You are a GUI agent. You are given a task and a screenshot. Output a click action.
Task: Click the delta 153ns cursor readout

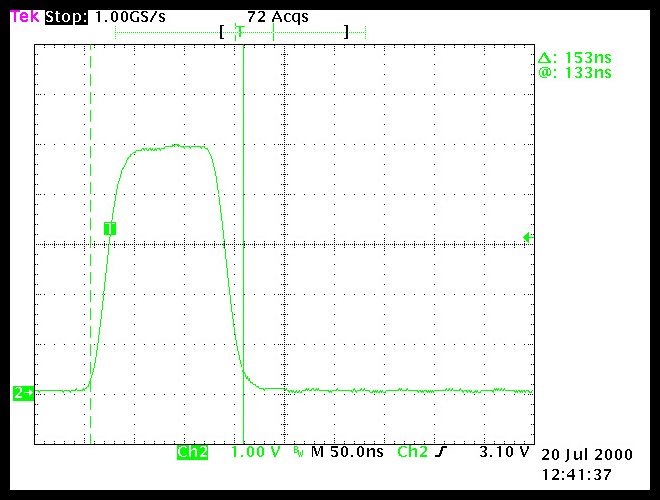pyautogui.click(x=575, y=58)
